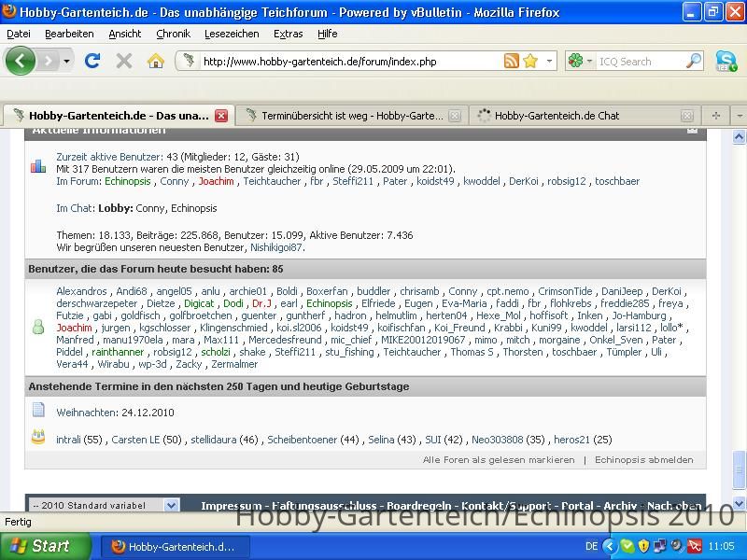Screen dimensions: 747x560
Task: Open the Zermalmer profile link
Action: click(234, 364)
